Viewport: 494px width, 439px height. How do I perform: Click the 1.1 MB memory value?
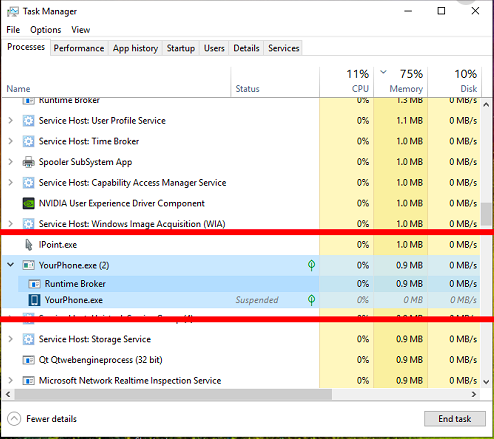[x=409, y=121]
